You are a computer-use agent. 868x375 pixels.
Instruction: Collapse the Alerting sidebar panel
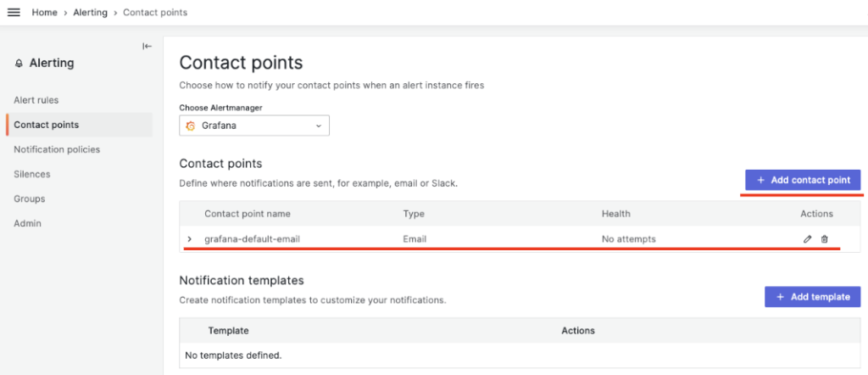[x=147, y=47]
